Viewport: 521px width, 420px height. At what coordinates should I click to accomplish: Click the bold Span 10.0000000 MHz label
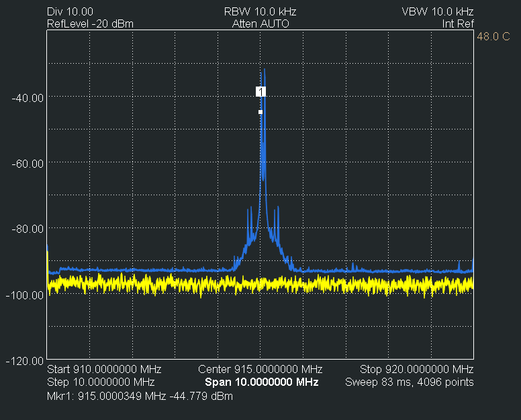point(262,382)
